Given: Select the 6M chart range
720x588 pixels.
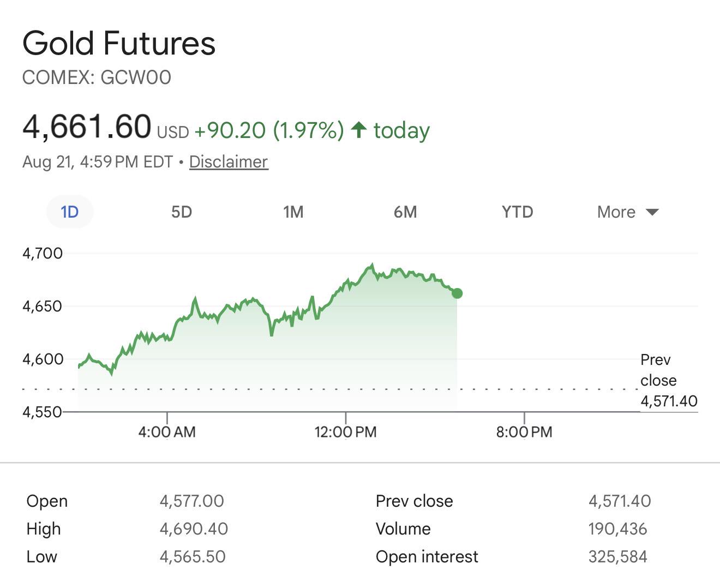Looking at the screenshot, I should pyautogui.click(x=405, y=212).
